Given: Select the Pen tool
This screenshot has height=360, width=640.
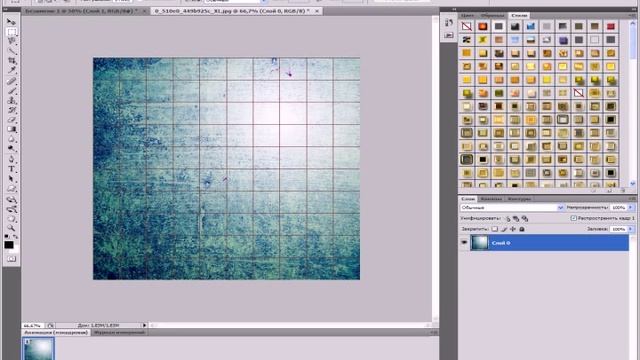Looking at the screenshot, I should click(x=11, y=159).
